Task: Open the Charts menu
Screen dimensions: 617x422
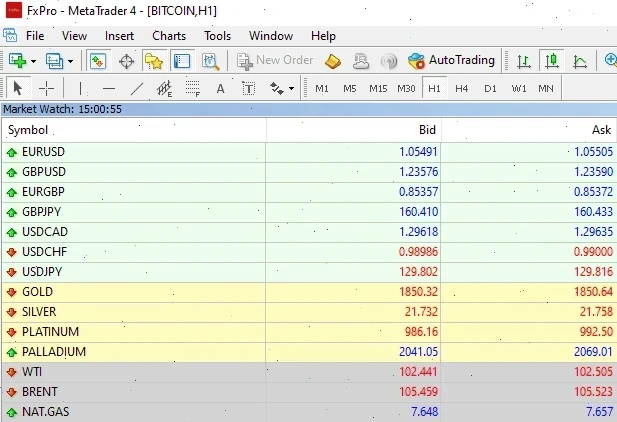Action: [x=169, y=35]
